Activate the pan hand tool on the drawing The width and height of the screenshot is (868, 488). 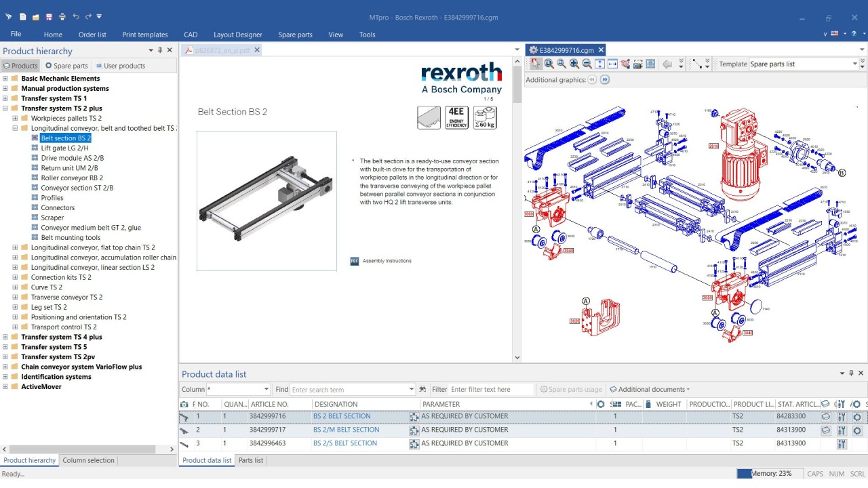tap(626, 63)
